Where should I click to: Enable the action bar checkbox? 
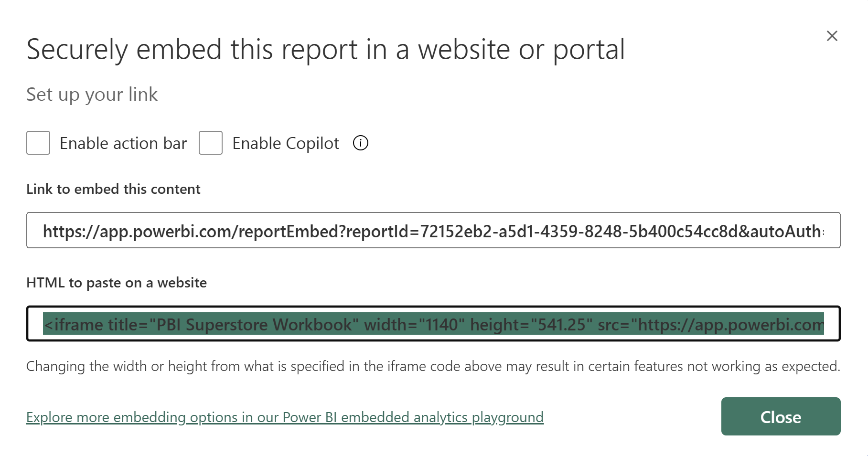38,143
